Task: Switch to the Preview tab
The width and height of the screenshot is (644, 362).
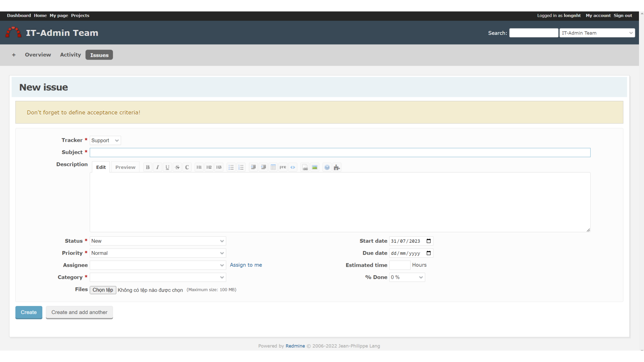Action: (125, 167)
